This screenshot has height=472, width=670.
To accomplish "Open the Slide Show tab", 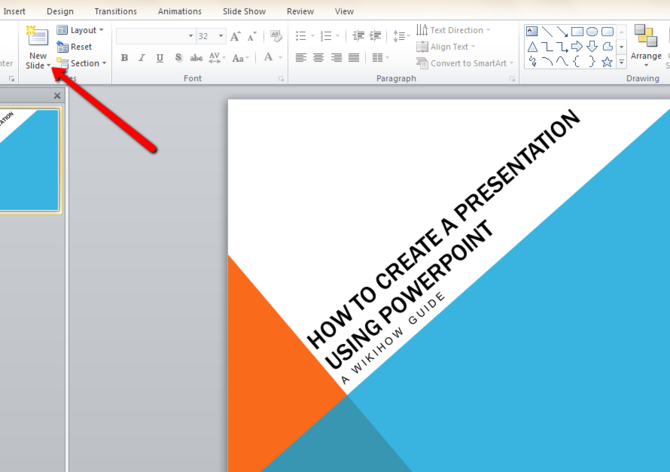I will 242,11.
